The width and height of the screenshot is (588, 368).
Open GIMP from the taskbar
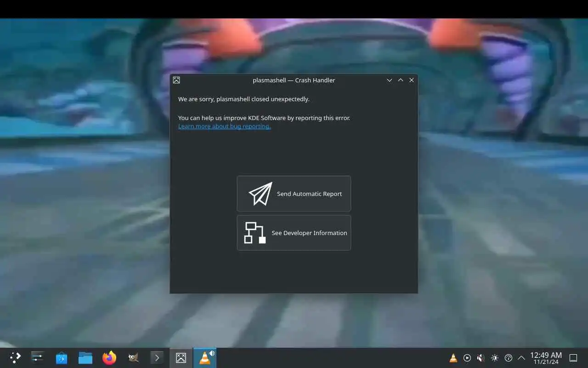click(133, 357)
